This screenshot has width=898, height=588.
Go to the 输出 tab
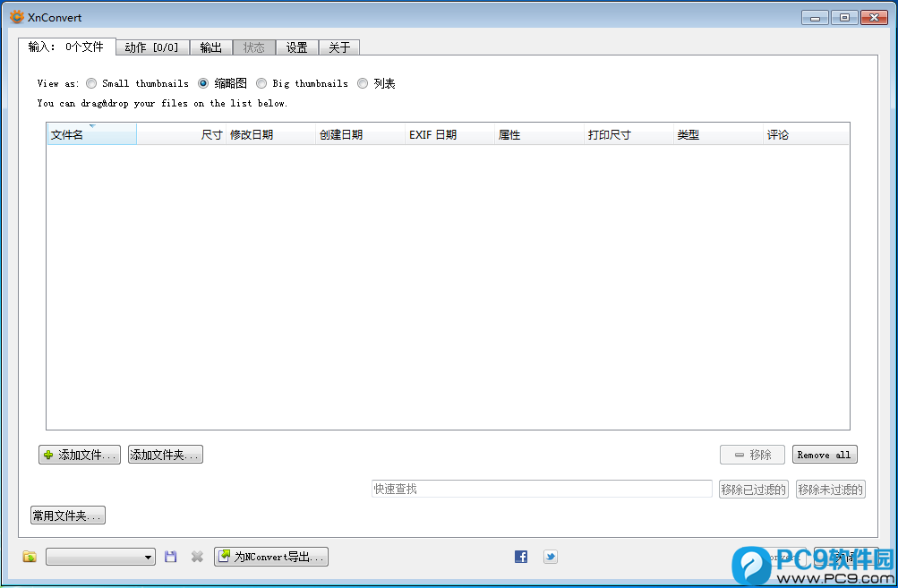210,47
